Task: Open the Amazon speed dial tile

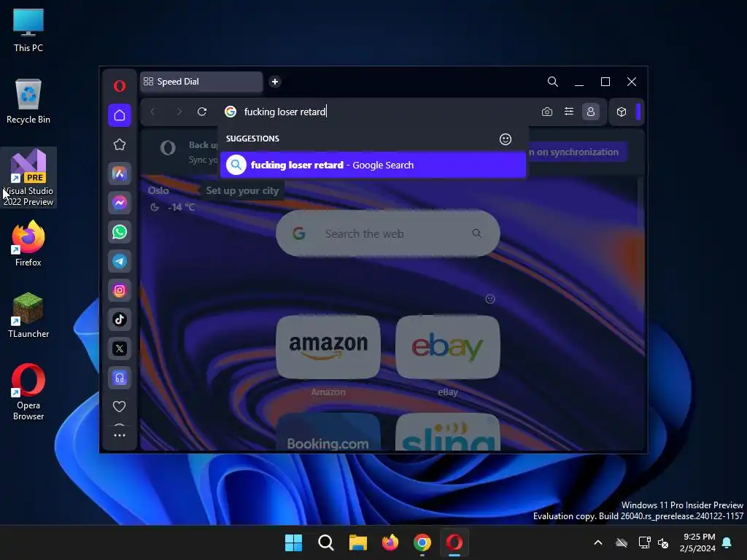Action: (328, 346)
